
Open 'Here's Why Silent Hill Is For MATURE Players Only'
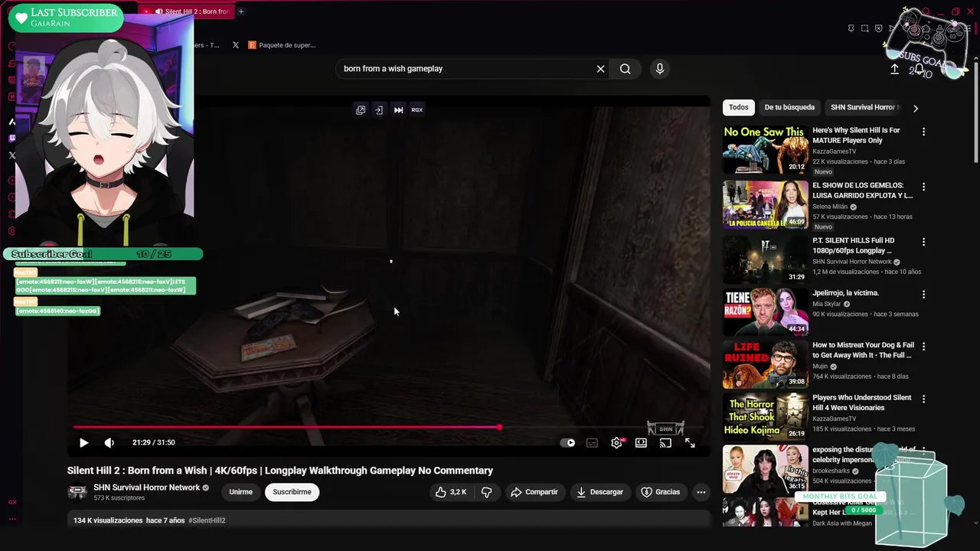pos(856,135)
